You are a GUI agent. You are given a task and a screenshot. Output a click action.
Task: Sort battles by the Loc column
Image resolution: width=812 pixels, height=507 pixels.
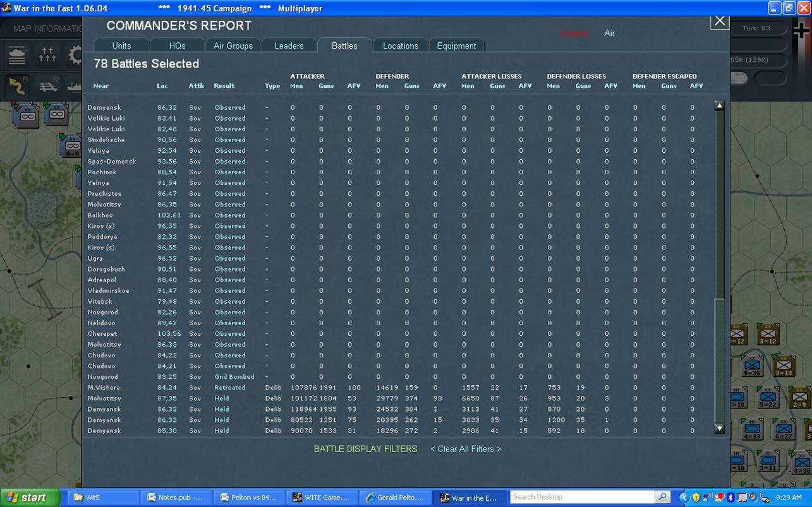click(x=162, y=86)
